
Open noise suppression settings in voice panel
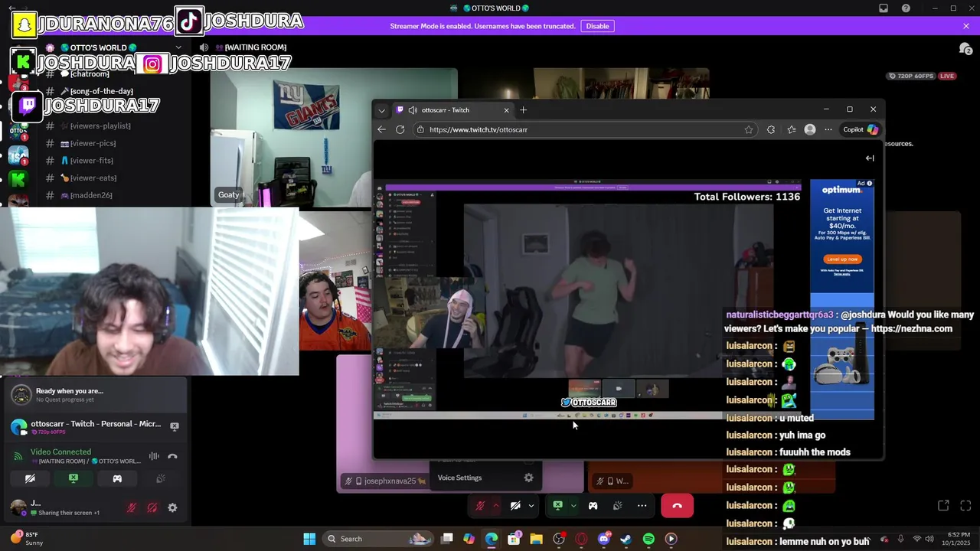click(x=154, y=456)
